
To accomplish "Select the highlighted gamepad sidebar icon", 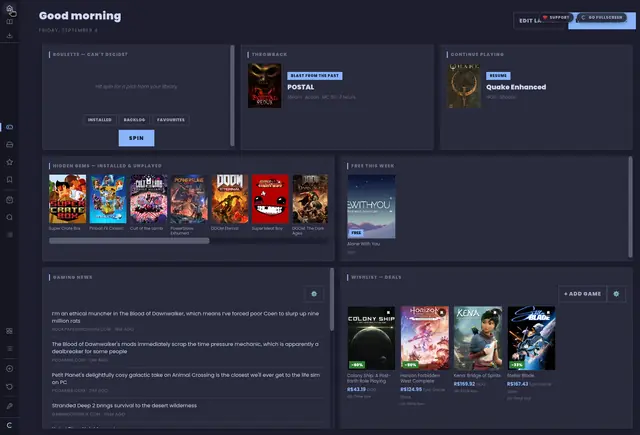I will (9, 127).
